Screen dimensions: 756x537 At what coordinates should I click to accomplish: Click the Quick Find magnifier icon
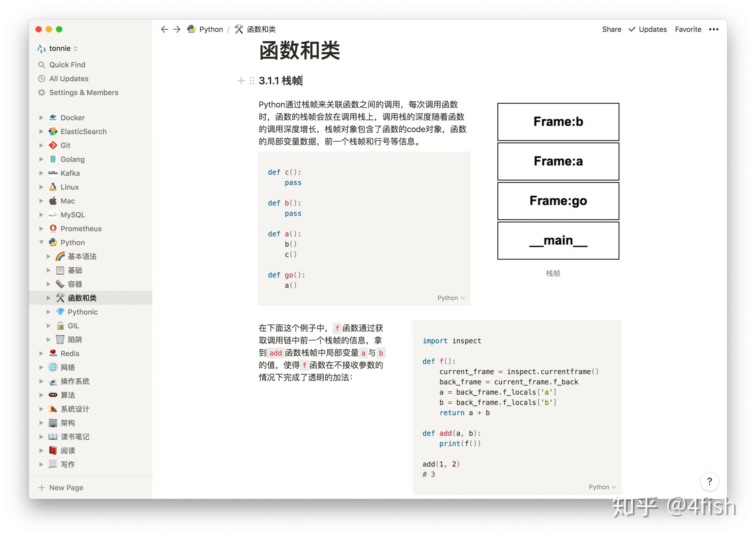click(x=42, y=65)
